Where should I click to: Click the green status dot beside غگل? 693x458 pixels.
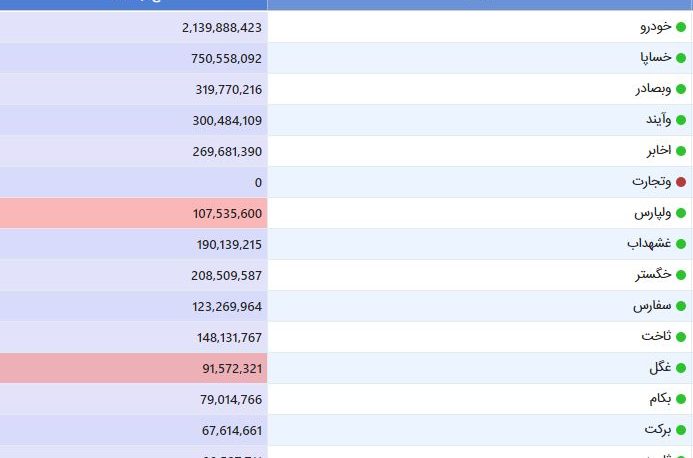click(x=681, y=368)
